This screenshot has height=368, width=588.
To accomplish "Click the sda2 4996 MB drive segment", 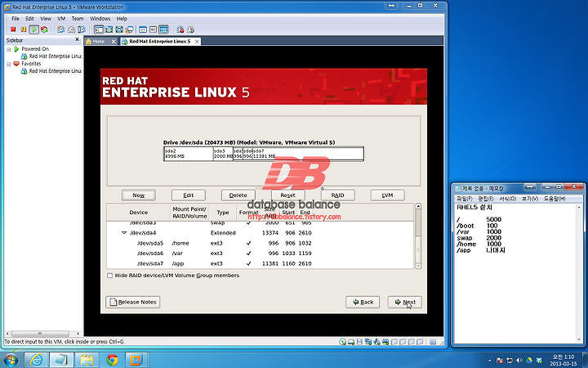I will 189,154.
